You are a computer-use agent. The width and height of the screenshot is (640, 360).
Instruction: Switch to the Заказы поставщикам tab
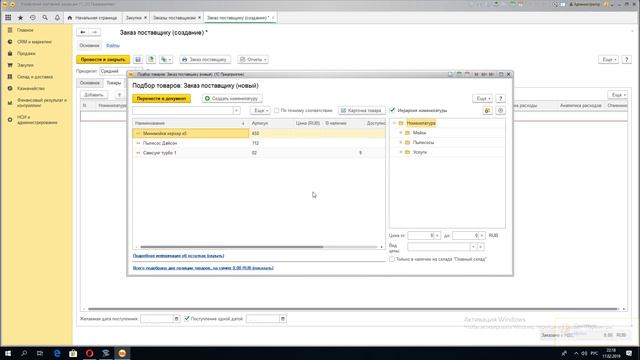(176, 18)
